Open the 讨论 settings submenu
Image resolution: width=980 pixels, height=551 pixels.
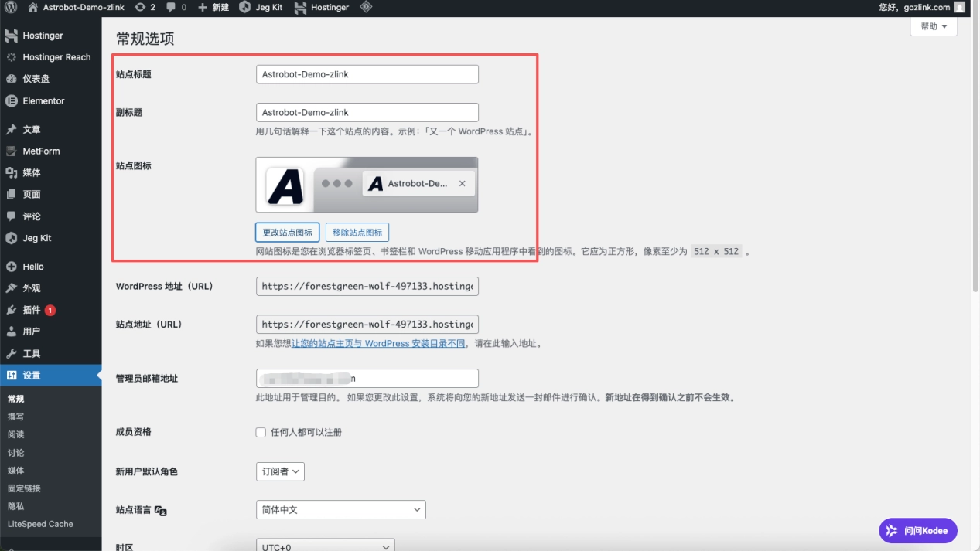coord(15,453)
